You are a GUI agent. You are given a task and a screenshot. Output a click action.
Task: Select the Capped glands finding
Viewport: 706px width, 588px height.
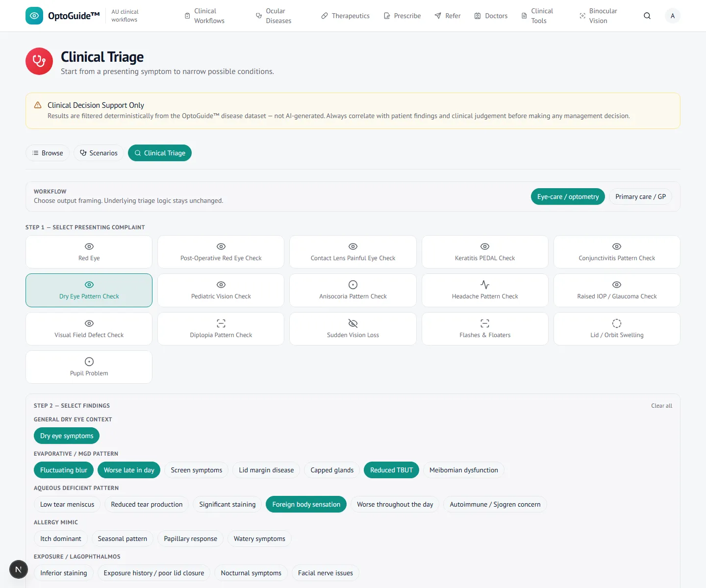pyautogui.click(x=332, y=470)
